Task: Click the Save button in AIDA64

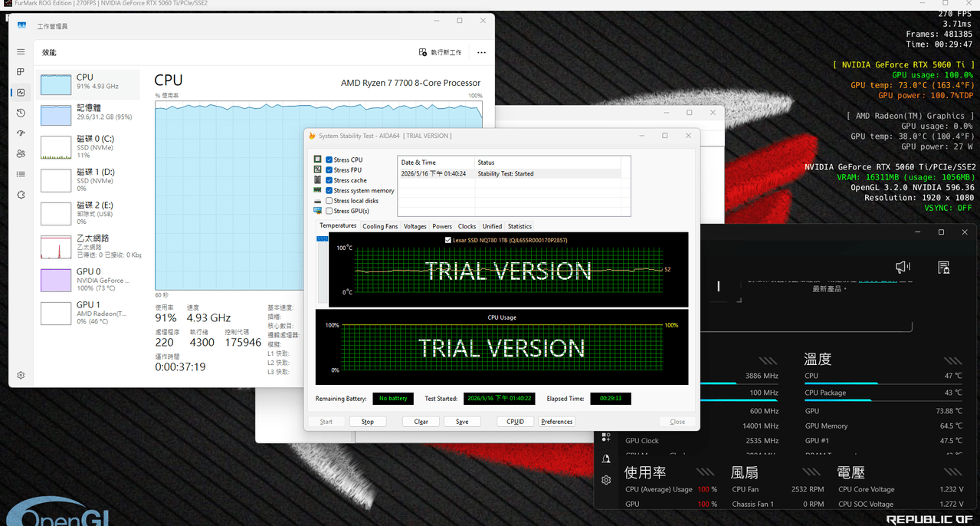Action: click(x=462, y=422)
